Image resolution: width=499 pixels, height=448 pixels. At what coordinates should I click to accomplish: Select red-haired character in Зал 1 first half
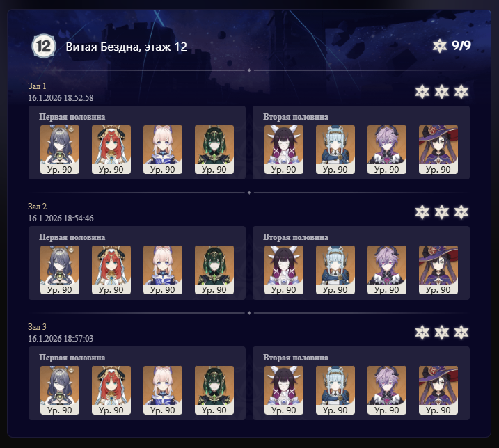pyautogui.click(x=111, y=150)
